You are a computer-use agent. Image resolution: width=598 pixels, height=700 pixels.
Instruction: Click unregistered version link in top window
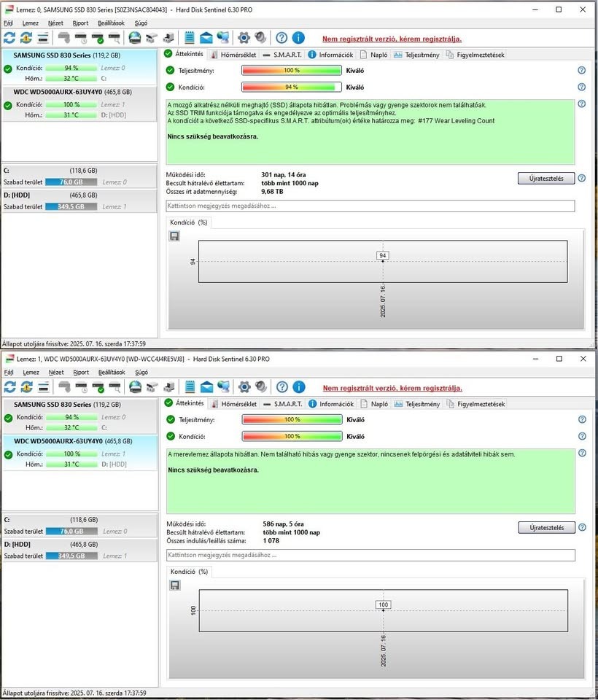click(392, 39)
